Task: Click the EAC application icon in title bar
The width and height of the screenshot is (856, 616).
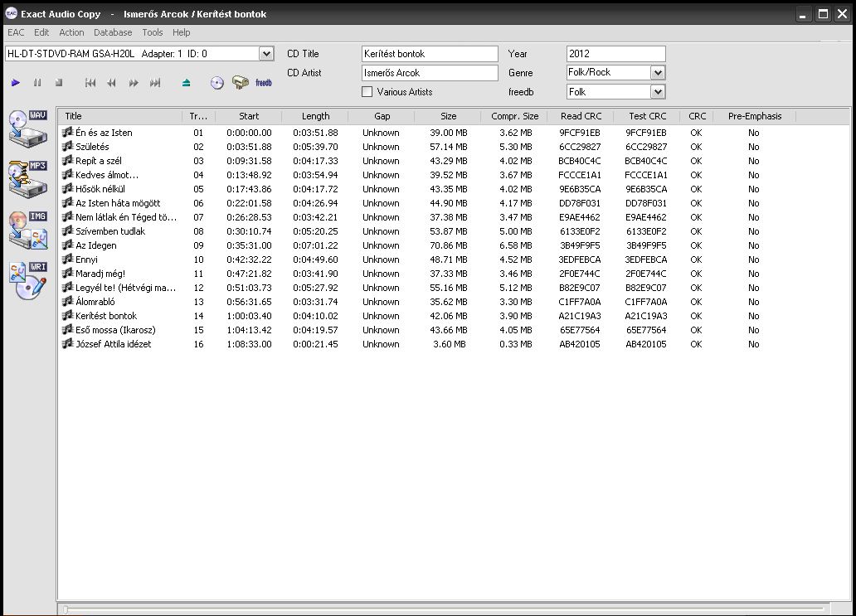Action: pos(11,13)
